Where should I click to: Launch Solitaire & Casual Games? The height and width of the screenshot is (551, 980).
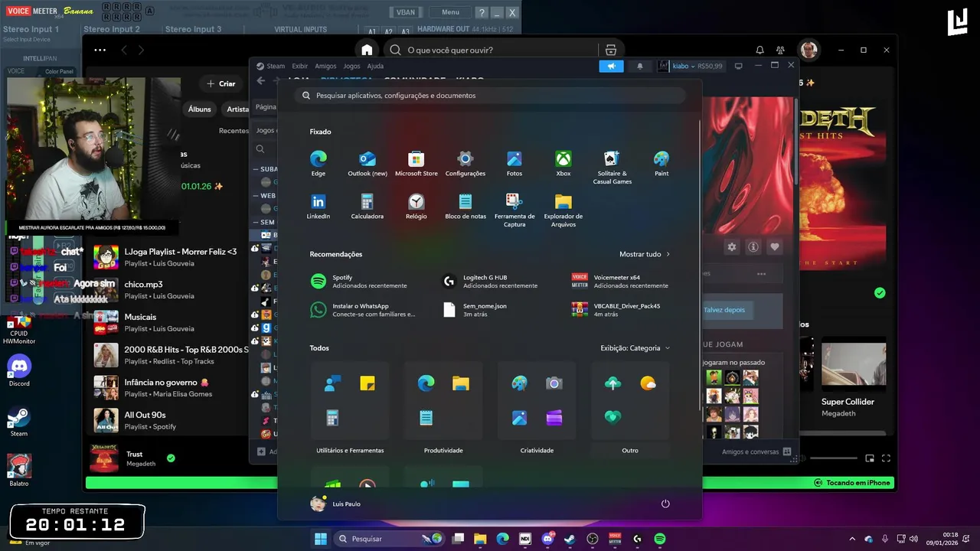coord(612,167)
